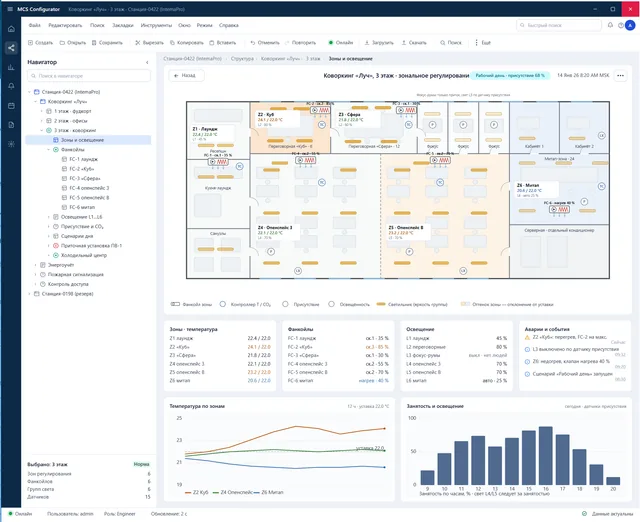
Task: Expand the Энергоучёт tree node
Action: pos(36,265)
